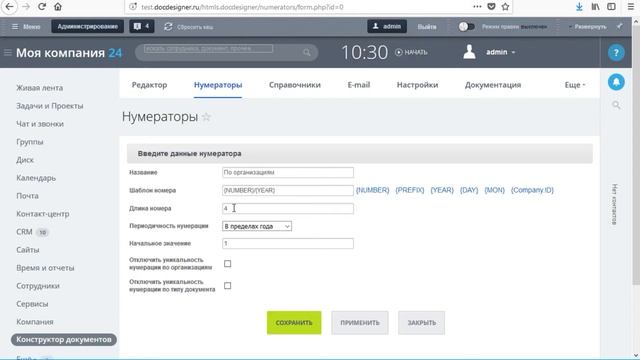
Task: Click the admin user button in top panel
Action: point(387,27)
